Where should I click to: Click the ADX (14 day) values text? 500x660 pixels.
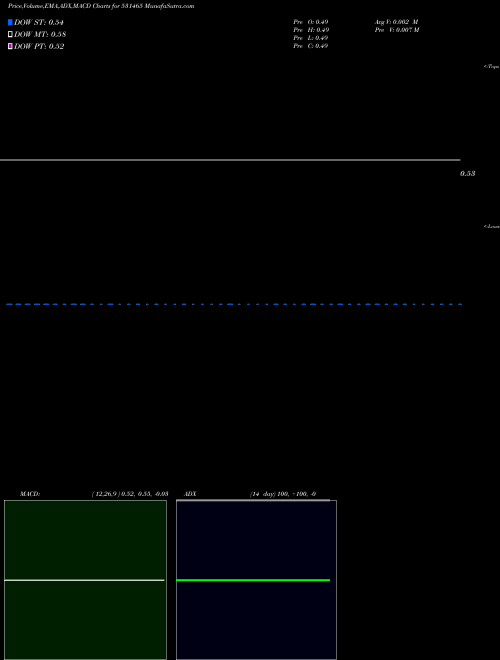[283, 494]
